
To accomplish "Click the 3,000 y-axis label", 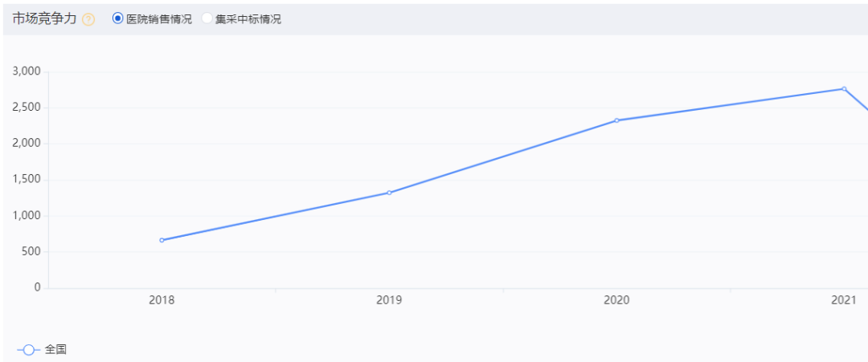I will coord(26,71).
